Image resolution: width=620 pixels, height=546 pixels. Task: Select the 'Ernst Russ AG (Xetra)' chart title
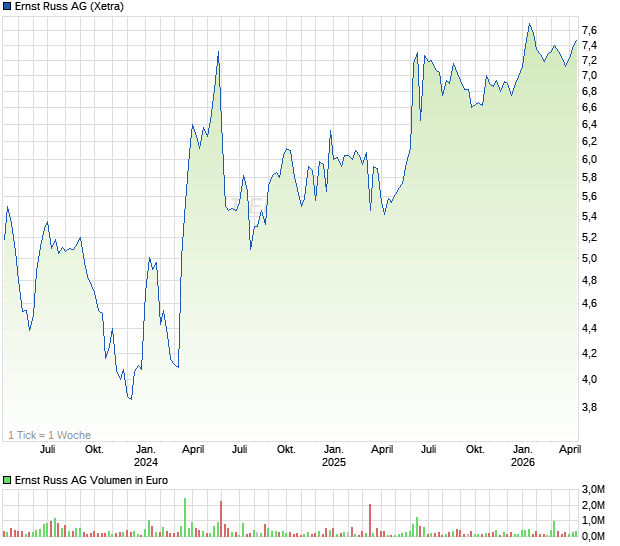[69, 6]
